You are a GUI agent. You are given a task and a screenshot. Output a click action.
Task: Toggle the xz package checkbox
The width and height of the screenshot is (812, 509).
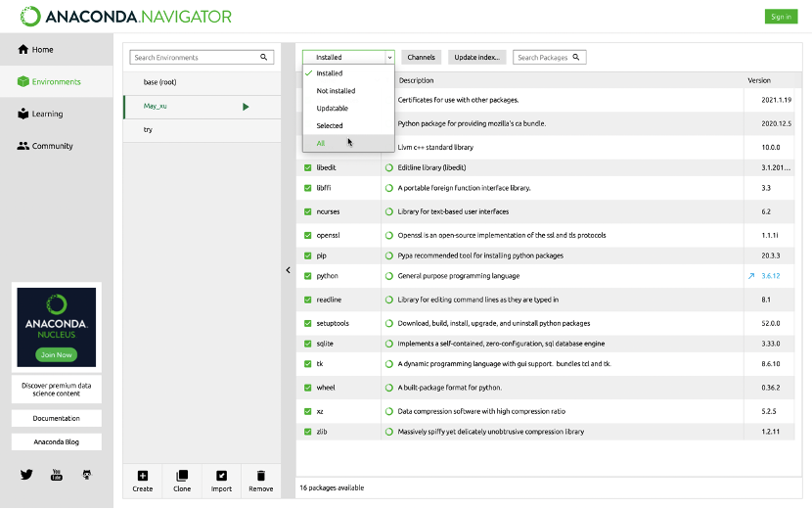tap(307, 411)
